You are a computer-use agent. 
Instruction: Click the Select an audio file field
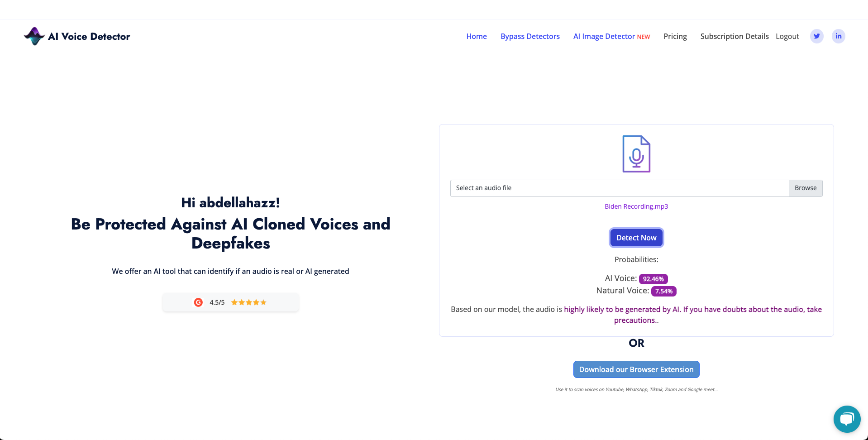620,188
